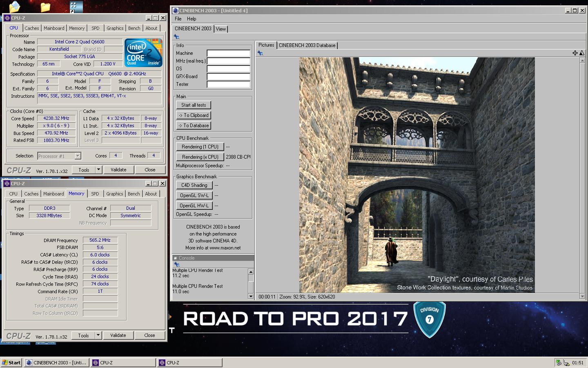Viewport: 588px width, 368px height.
Task: Click the Windows Start button
Action: coord(11,363)
